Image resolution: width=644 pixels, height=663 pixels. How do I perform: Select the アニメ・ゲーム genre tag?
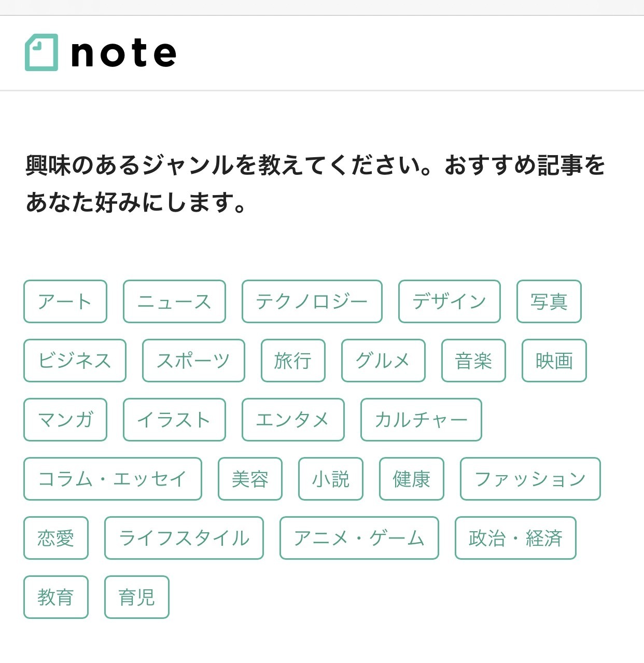pos(359,538)
